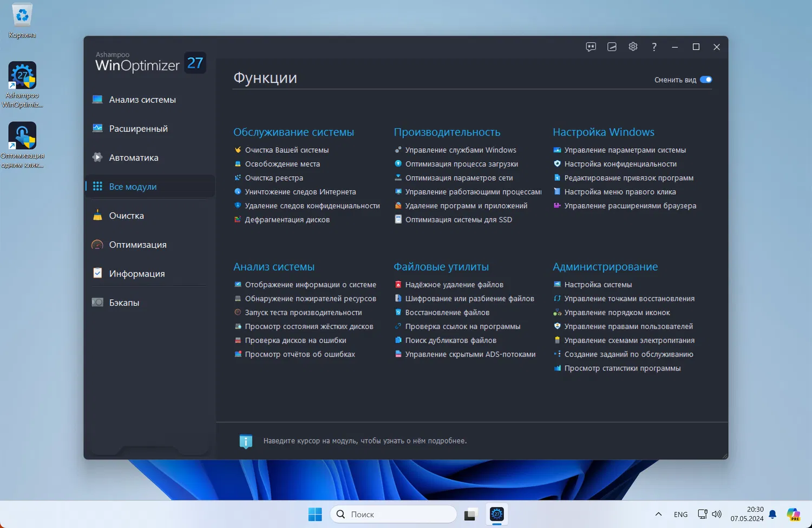Launch Управление порядком иконок
The width and height of the screenshot is (812, 528).
click(x=617, y=312)
